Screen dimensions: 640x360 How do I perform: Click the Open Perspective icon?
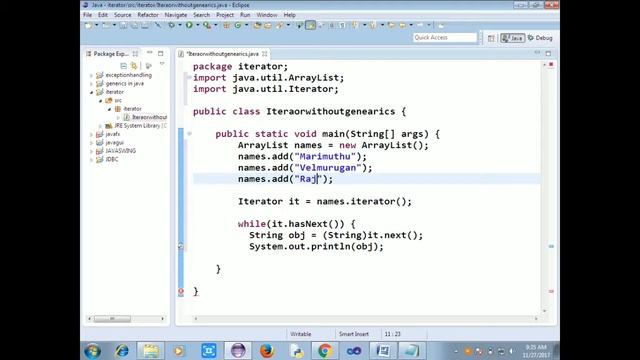point(491,38)
